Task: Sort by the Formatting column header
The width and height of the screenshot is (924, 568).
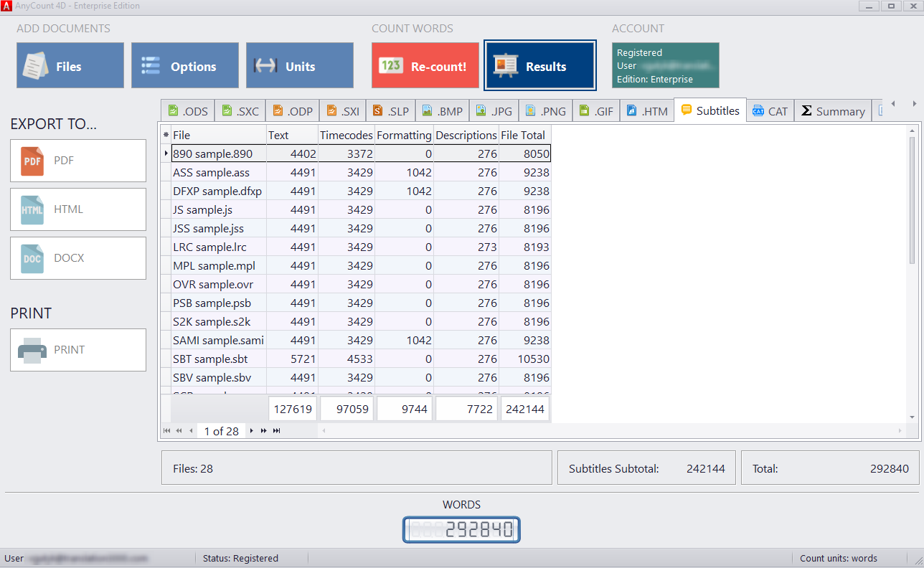Action: [404, 135]
